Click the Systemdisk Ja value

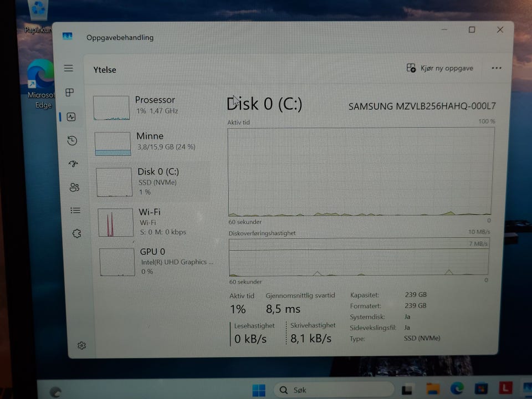point(407,316)
